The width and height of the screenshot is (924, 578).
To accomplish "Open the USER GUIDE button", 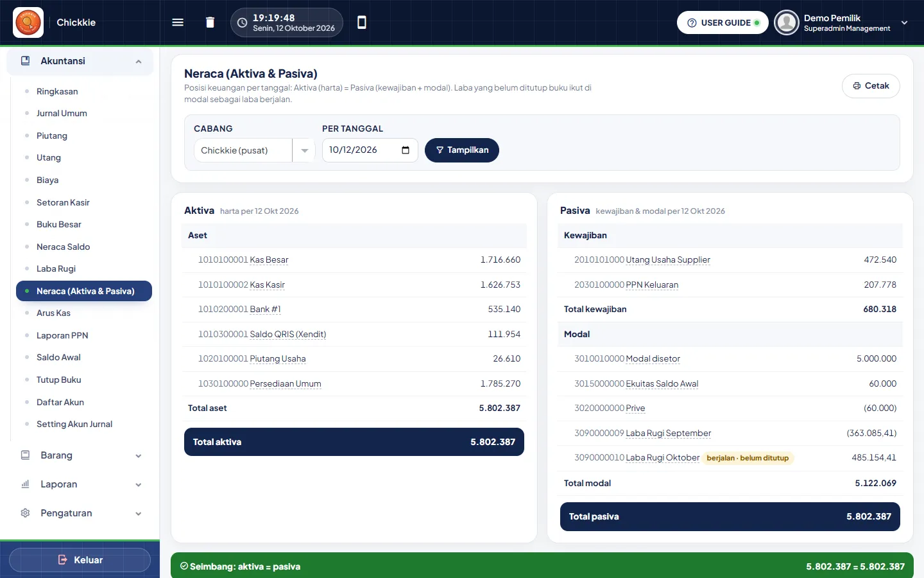I will pos(723,22).
